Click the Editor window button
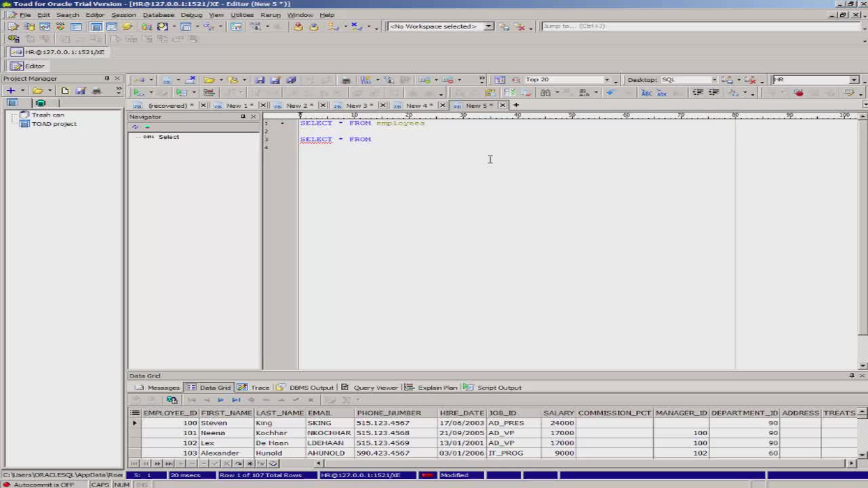This screenshot has width=868, height=488. (28, 66)
